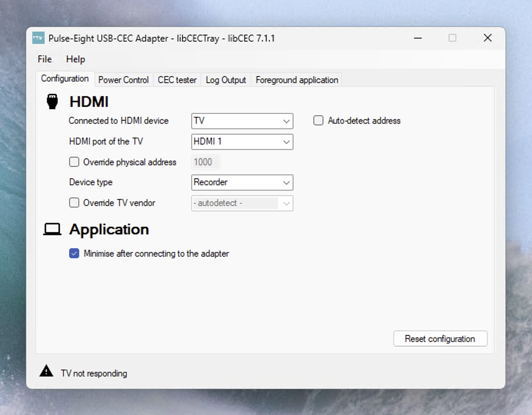Open the Help menu
This screenshot has height=415, width=532.
tap(76, 59)
